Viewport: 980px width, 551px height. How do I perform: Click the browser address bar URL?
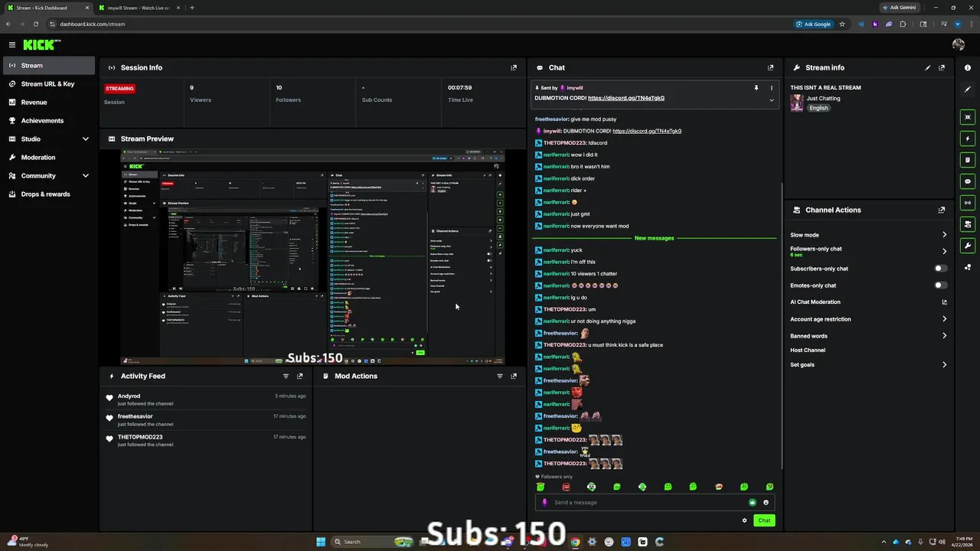[93, 24]
